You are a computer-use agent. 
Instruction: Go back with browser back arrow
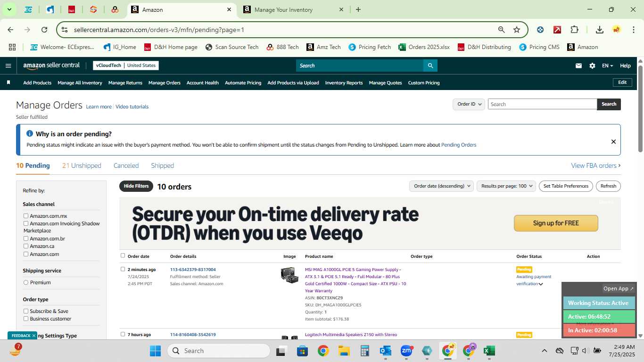click(x=10, y=30)
